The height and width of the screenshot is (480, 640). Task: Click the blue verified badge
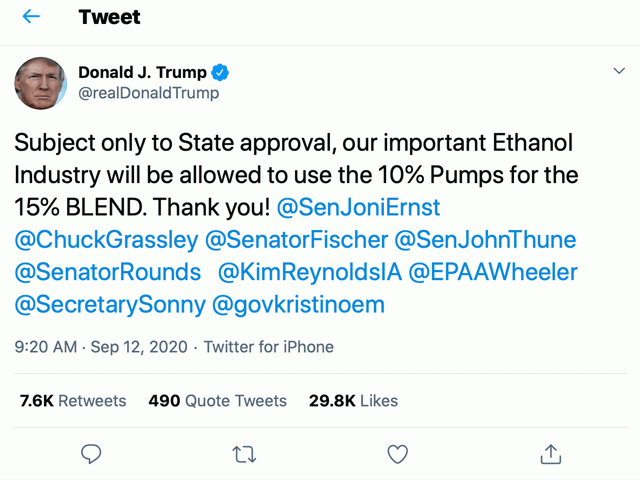221,72
